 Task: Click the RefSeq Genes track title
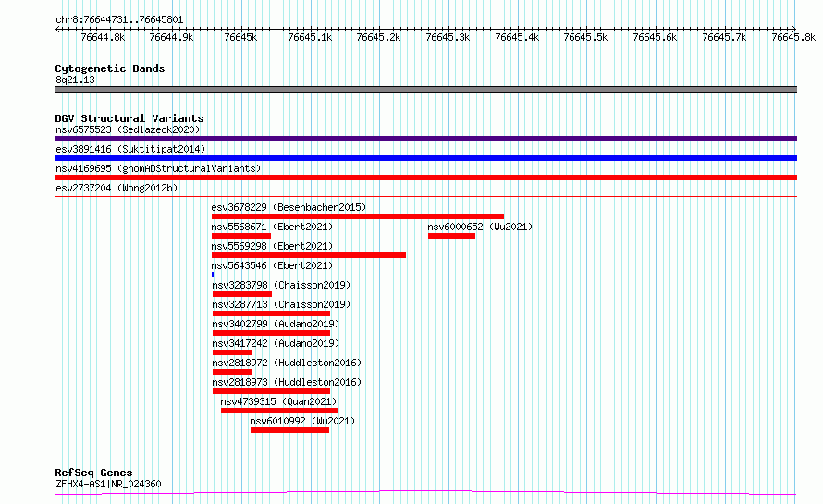click(93, 473)
